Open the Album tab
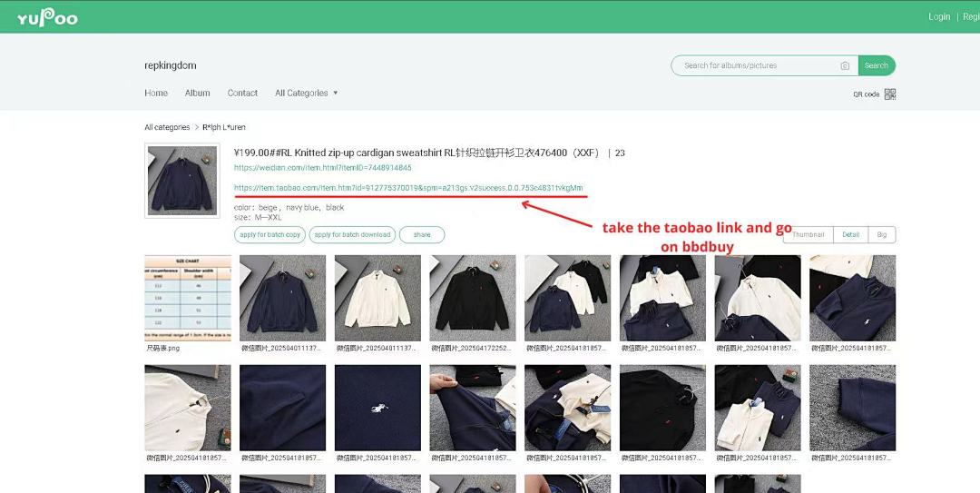The height and width of the screenshot is (493, 980). coord(198,93)
